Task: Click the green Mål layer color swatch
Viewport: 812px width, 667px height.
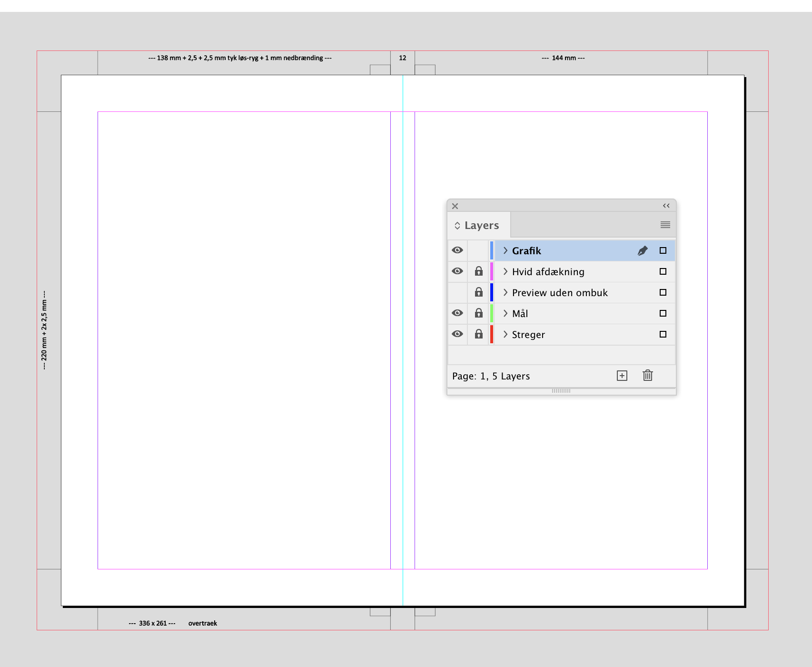Action: click(492, 313)
